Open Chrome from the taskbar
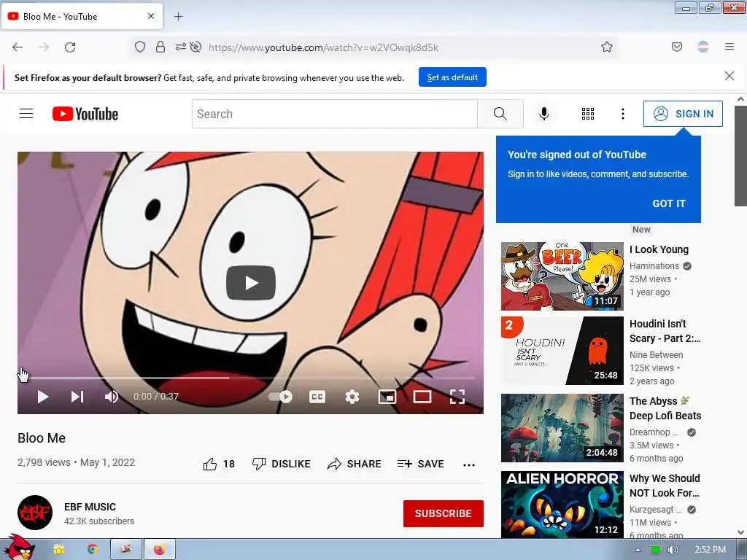Viewport: 747px width, 560px height. point(93,550)
